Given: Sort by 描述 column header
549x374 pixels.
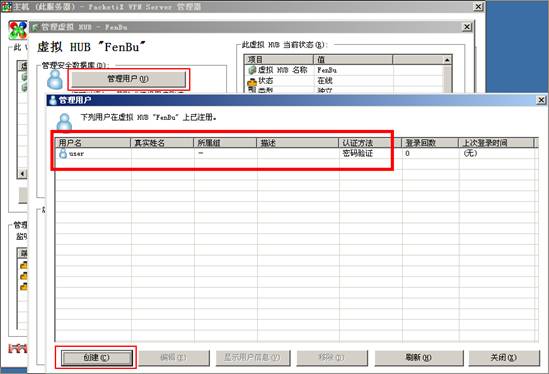Looking at the screenshot, I should (298, 143).
